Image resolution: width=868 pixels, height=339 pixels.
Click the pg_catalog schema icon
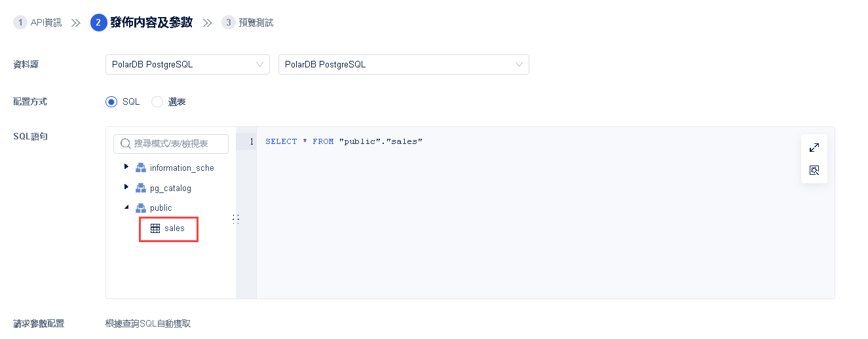[140, 188]
